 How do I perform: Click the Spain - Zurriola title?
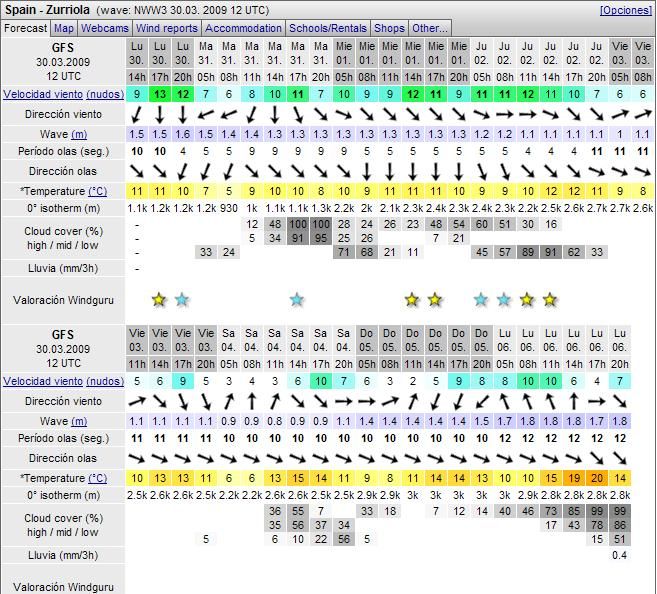47,10
